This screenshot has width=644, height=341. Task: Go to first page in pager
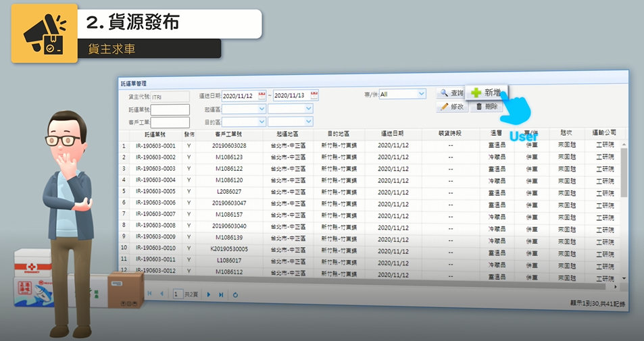point(149,294)
